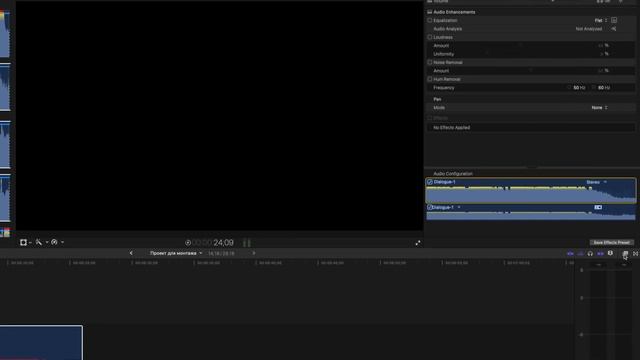This screenshot has width=640, height=360.
Task: Enable the Noise Removal checkbox
Action: [x=429, y=62]
